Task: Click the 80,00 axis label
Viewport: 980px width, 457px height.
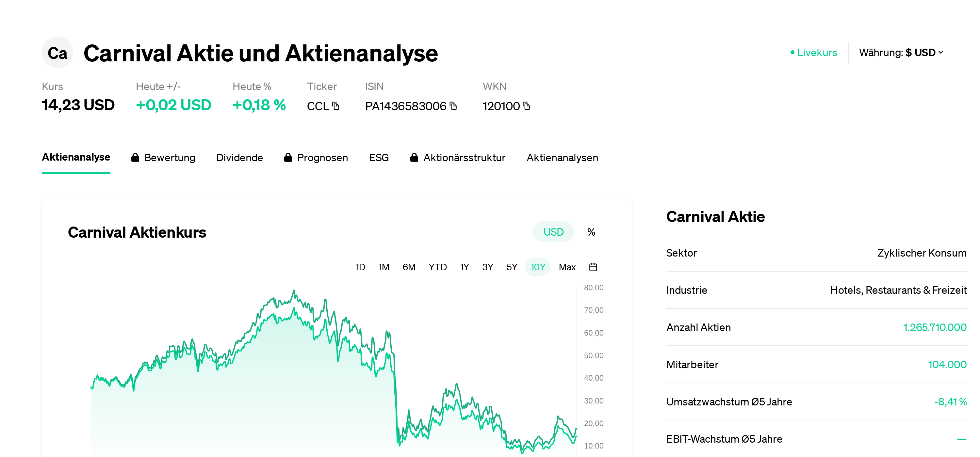Action: pyautogui.click(x=594, y=288)
